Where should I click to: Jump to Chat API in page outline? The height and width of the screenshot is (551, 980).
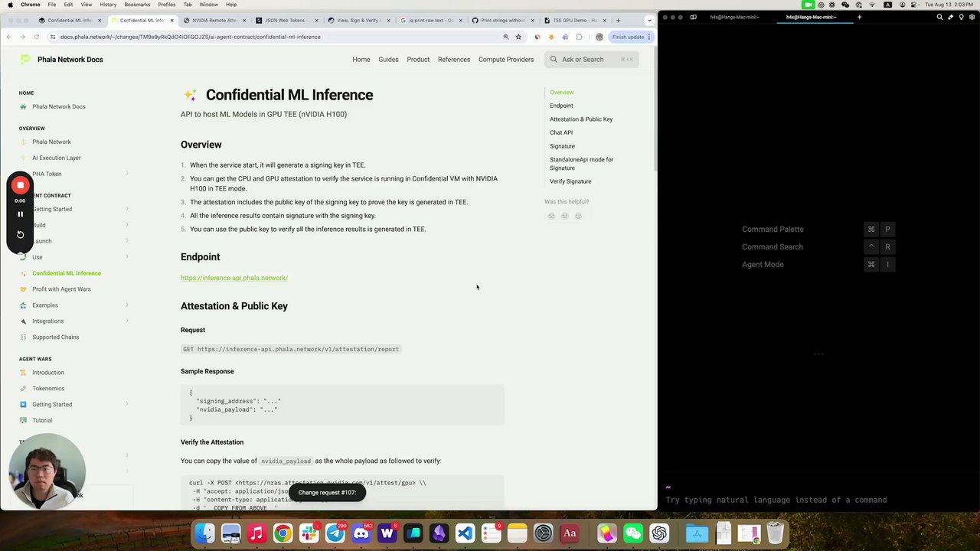(561, 132)
